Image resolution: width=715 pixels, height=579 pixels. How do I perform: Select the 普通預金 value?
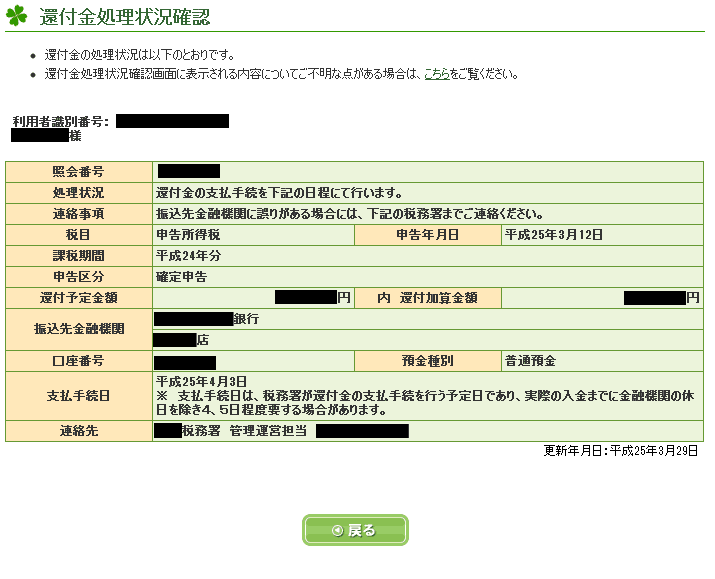(530, 361)
